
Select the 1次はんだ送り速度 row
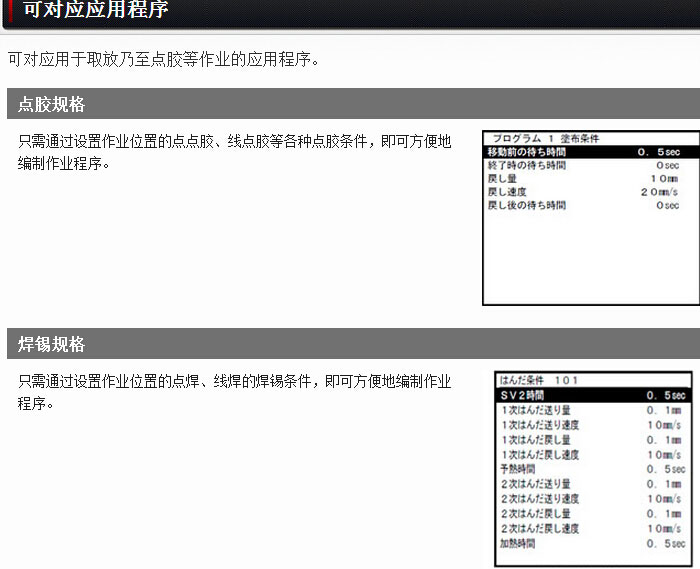(x=592, y=425)
